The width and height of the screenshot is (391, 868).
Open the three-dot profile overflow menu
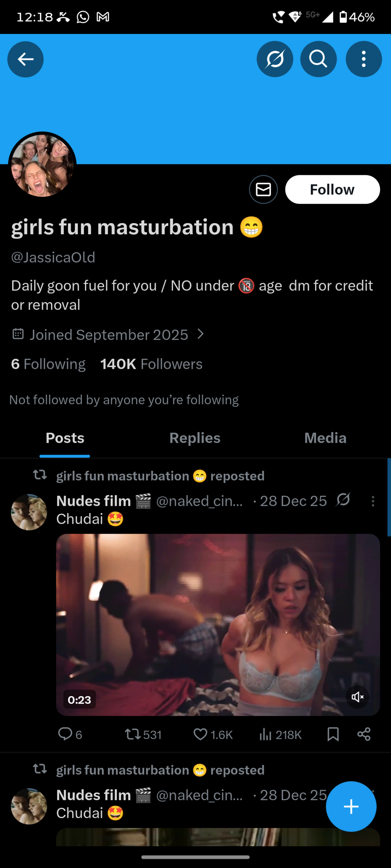coord(364,59)
